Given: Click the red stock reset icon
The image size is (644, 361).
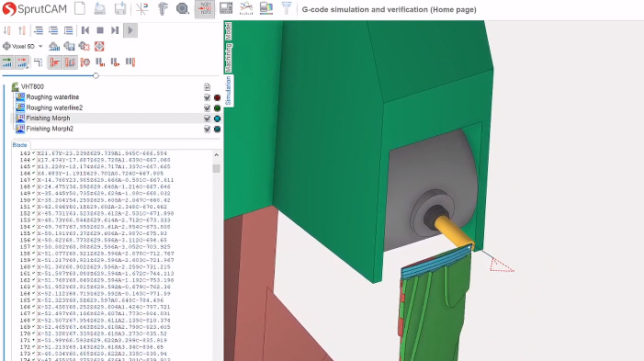Looking at the screenshot, I should click(x=99, y=46).
